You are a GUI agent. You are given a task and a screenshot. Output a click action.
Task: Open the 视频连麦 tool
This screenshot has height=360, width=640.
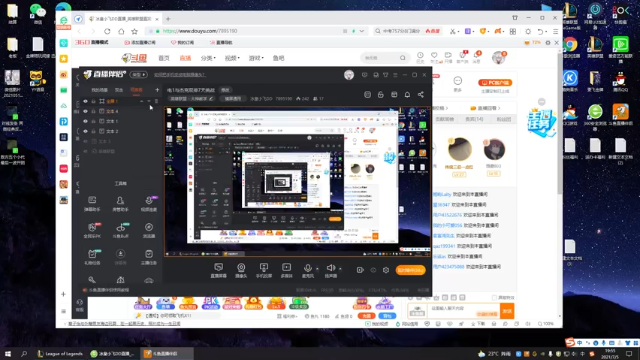tap(149, 203)
